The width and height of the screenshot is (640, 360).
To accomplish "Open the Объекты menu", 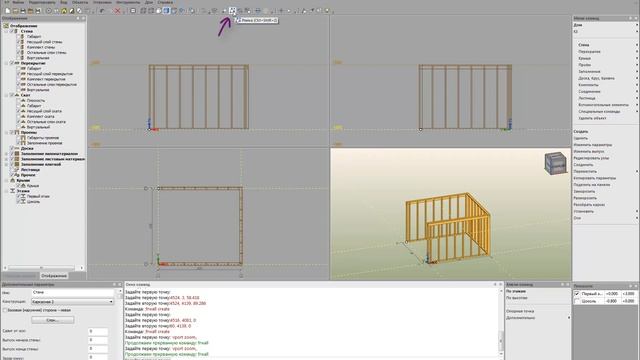I will click(x=80, y=2).
